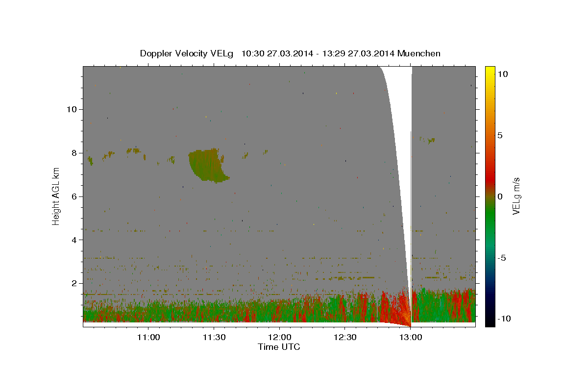Viewport: 588px width, 392px height.
Task: Click the 'Height AGL km' axis label
Action: point(56,196)
